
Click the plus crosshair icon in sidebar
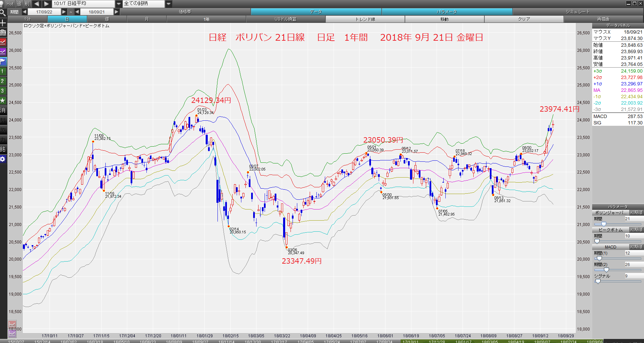point(3,23)
